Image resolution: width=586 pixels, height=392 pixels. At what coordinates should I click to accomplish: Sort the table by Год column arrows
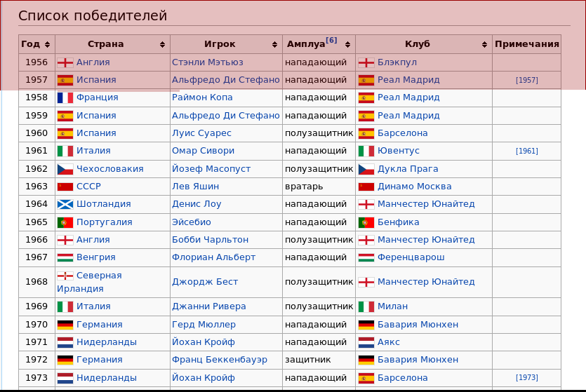tap(47, 44)
